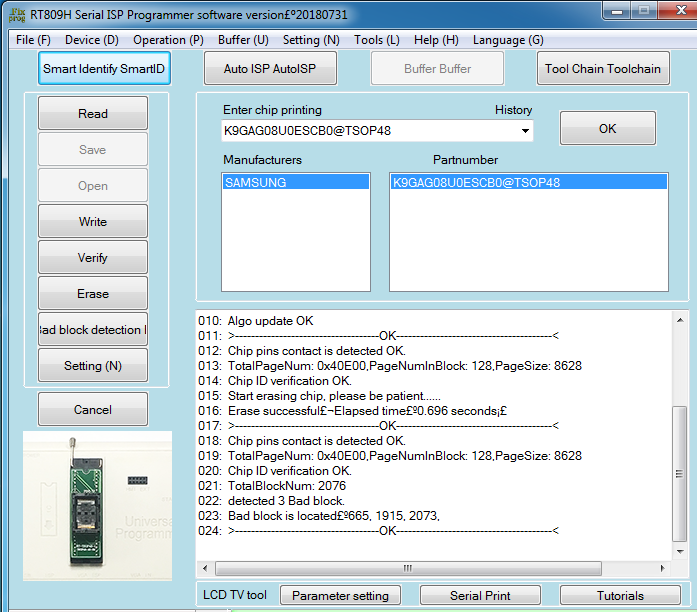
Task: Open Parameter setting in the LCD TV tool
Action: pyautogui.click(x=340, y=596)
